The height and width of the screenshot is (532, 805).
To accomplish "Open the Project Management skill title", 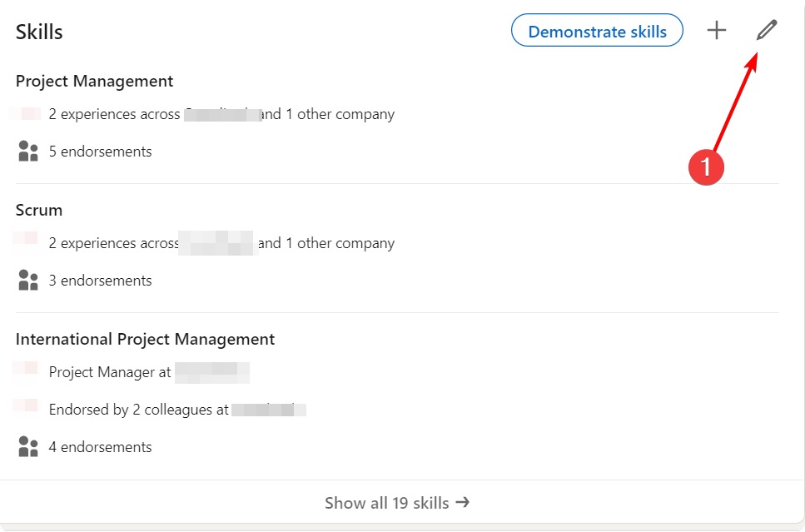I will tap(94, 81).
